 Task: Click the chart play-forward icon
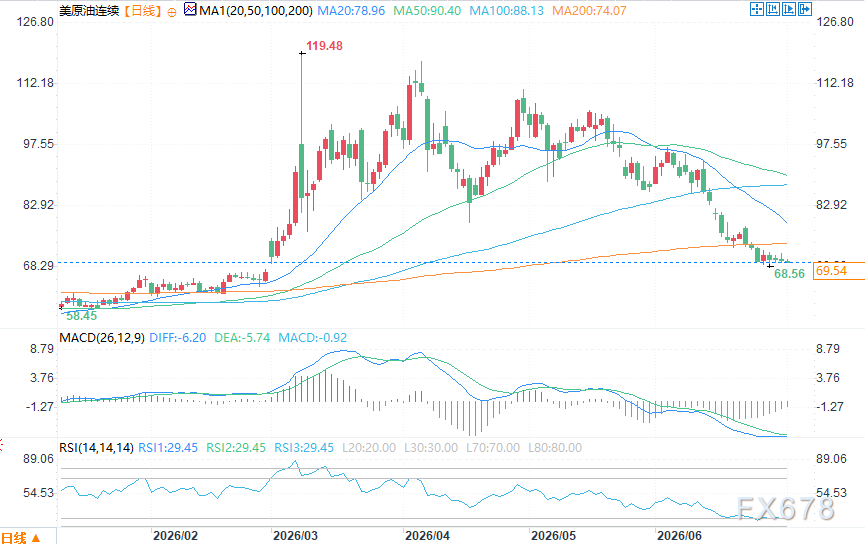click(x=789, y=9)
